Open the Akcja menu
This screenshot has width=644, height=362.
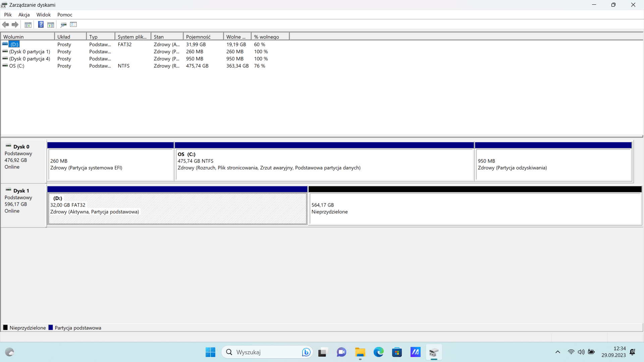[24, 15]
